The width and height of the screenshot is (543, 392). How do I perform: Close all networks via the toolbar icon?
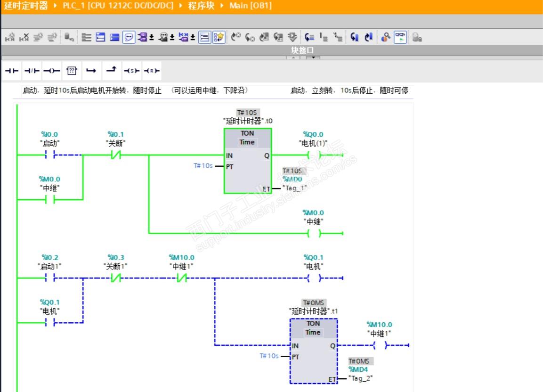[114, 37]
